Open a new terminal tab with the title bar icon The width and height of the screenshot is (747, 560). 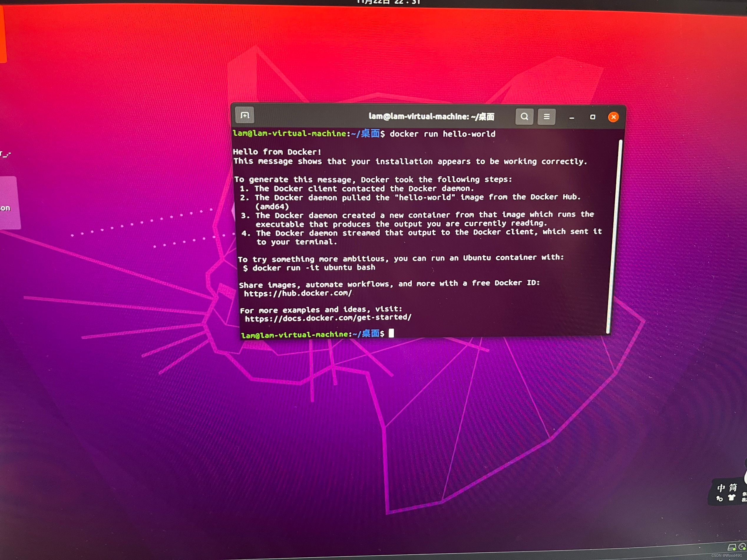click(244, 115)
